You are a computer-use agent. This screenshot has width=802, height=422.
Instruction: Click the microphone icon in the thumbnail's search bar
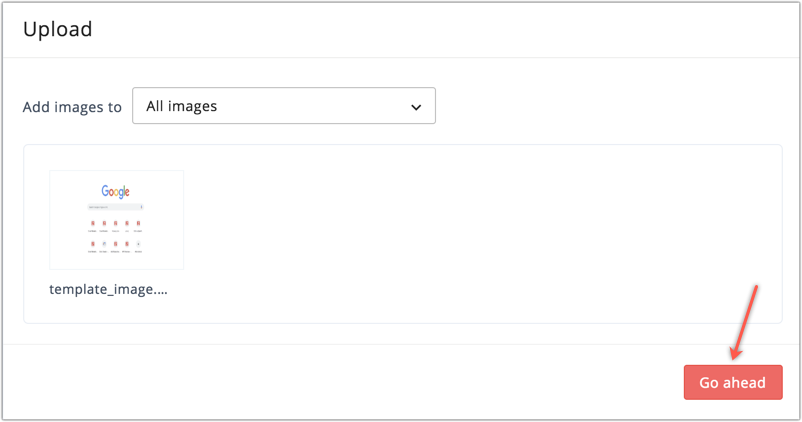tap(141, 207)
